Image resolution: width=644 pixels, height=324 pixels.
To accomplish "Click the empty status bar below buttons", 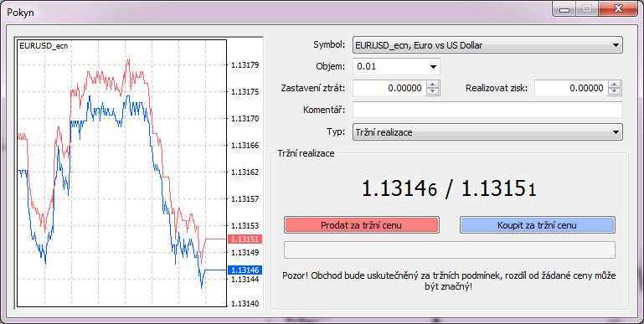I will (x=450, y=250).
